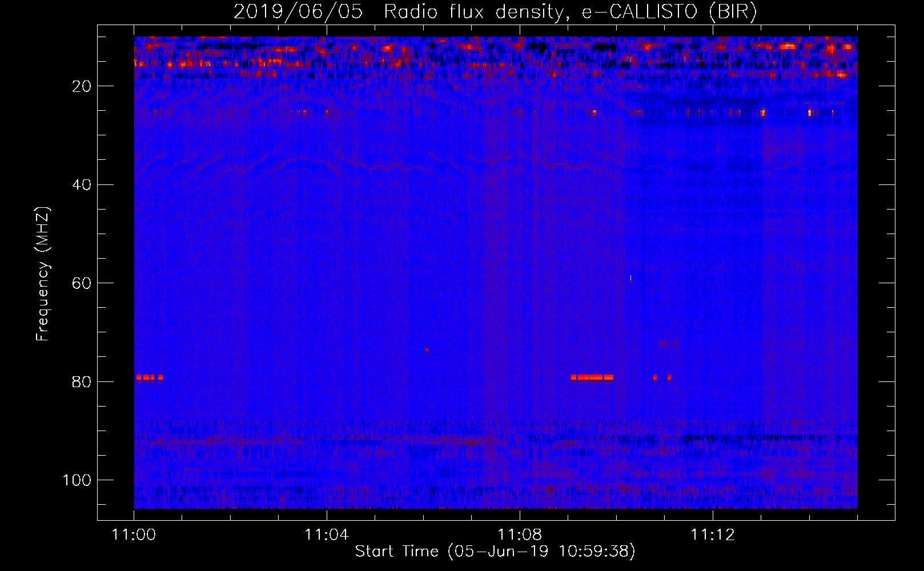Screen dimensions: 924x571
Task: Click the '80' frequency tick label
Action: (82, 382)
